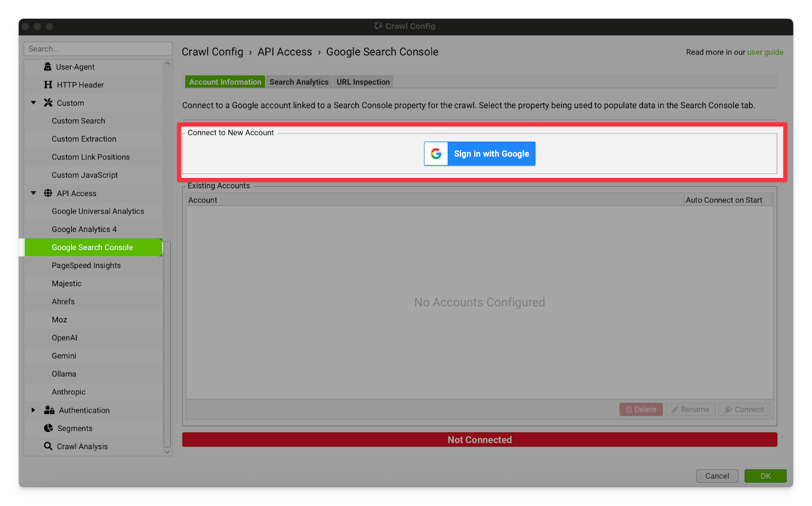
Task: Click the User-Agent spy icon
Action: [x=48, y=67]
